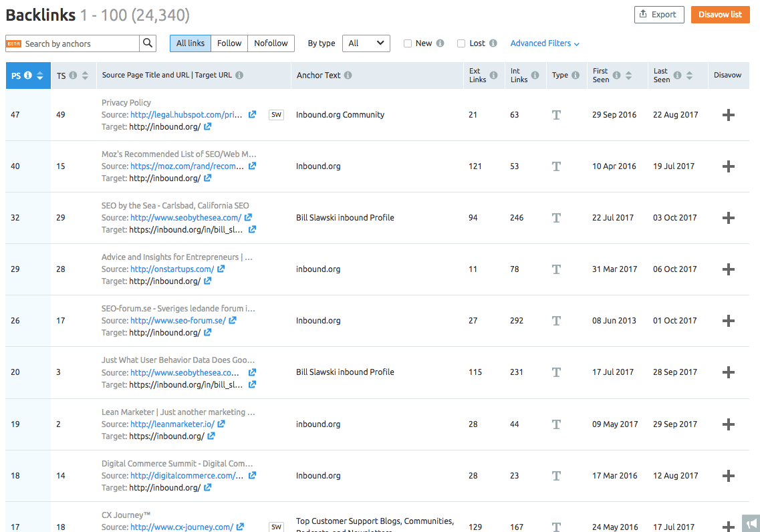Click the Export button

pyautogui.click(x=659, y=15)
